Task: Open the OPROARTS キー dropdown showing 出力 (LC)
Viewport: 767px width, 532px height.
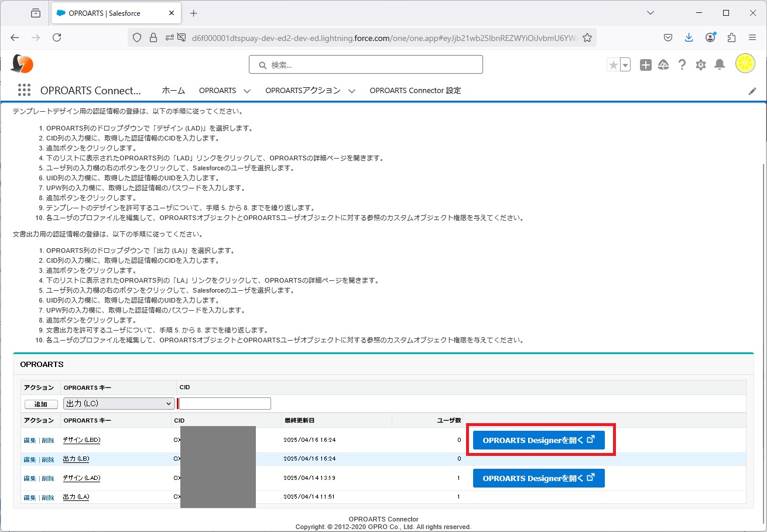Action: tap(119, 403)
